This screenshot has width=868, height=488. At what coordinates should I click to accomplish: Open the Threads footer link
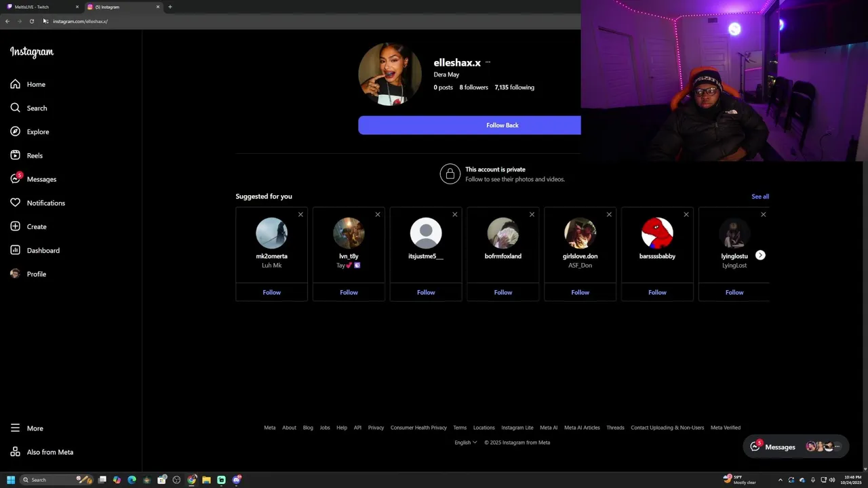(615, 428)
